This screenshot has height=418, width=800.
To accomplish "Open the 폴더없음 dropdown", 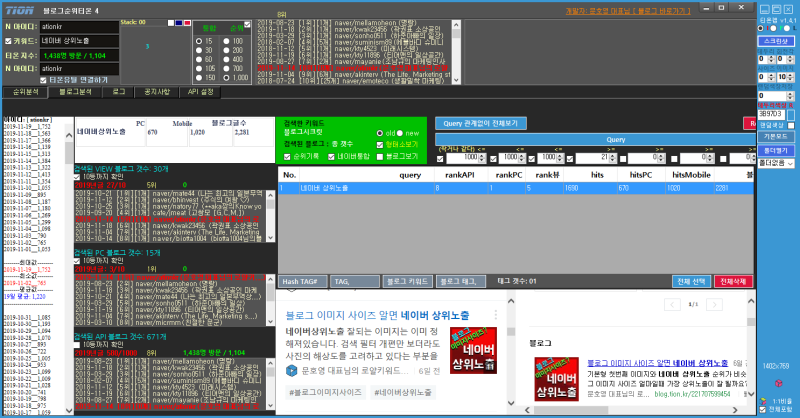I will (x=776, y=163).
